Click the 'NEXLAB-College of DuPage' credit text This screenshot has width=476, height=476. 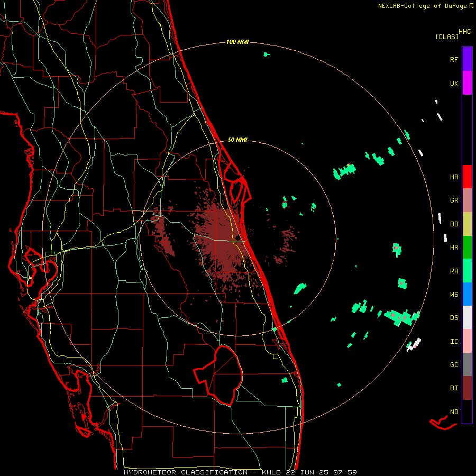coord(422,6)
